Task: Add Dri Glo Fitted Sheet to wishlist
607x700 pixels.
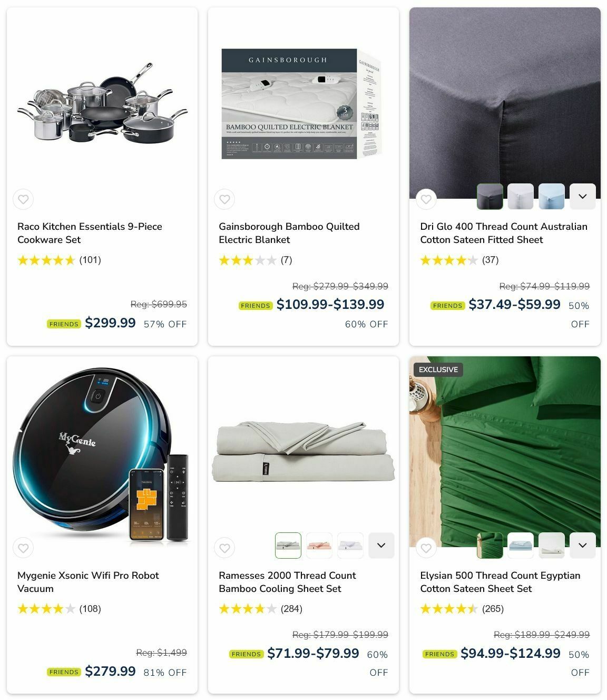Action: (426, 199)
